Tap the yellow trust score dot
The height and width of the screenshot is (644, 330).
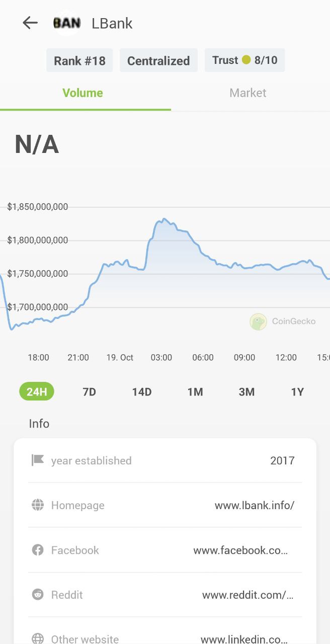tap(246, 60)
